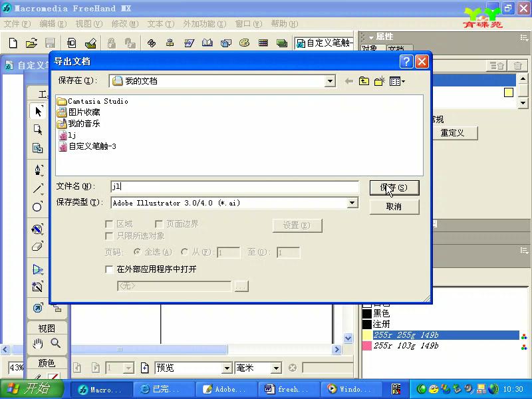Screen dimensions: 532x399
Task: Enable the 区域 checkbox
Action: (x=109, y=224)
